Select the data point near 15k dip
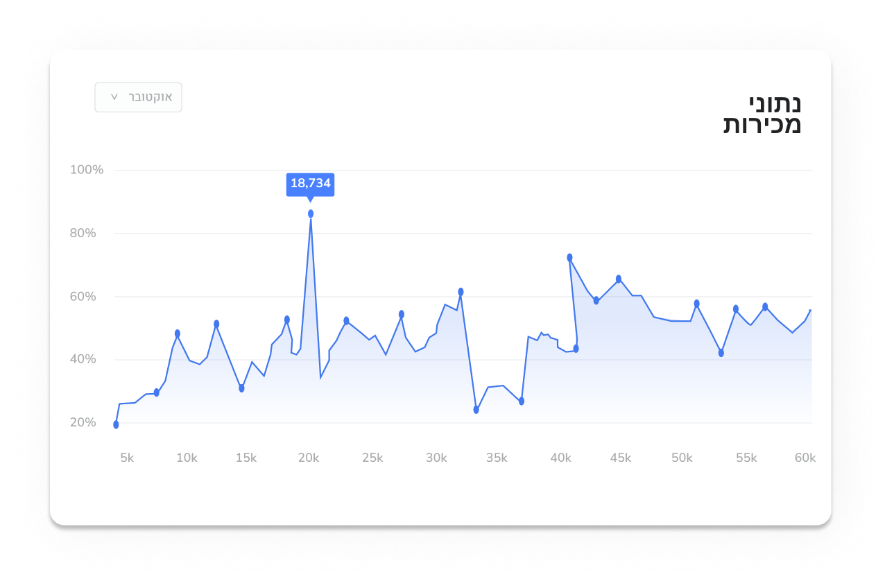The height and width of the screenshot is (588, 894). [x=241, y=388]
